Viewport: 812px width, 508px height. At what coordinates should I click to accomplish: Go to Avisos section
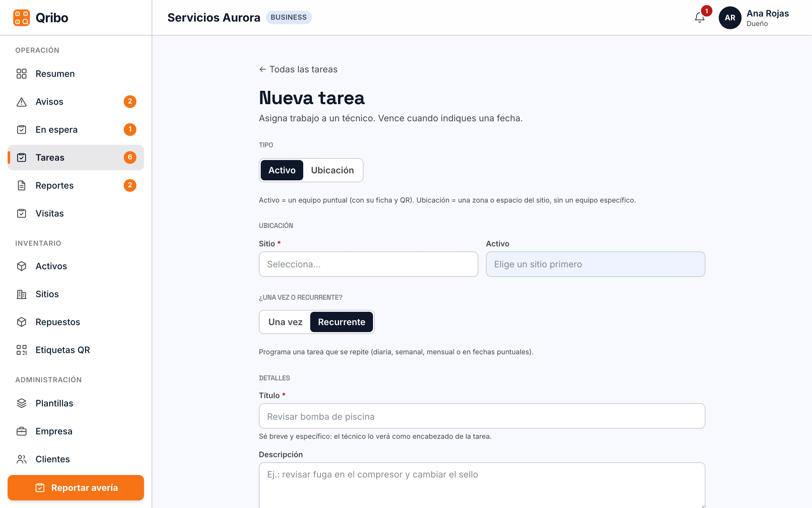(76, 102)
